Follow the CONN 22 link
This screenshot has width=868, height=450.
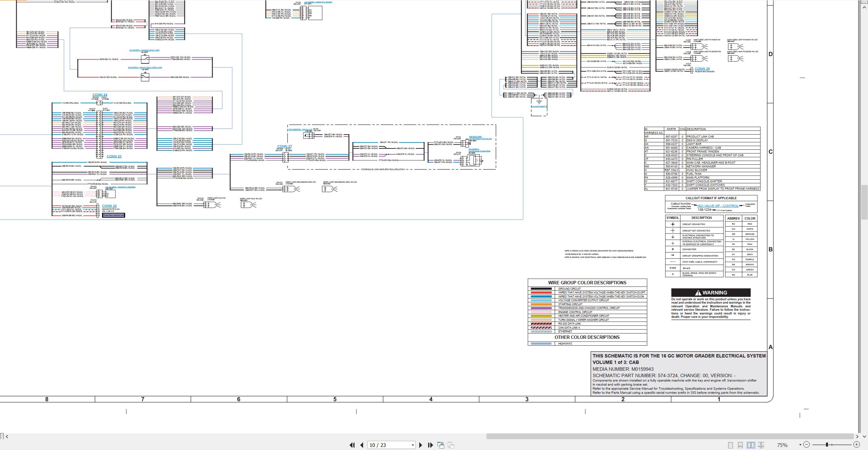pos(109,206)
